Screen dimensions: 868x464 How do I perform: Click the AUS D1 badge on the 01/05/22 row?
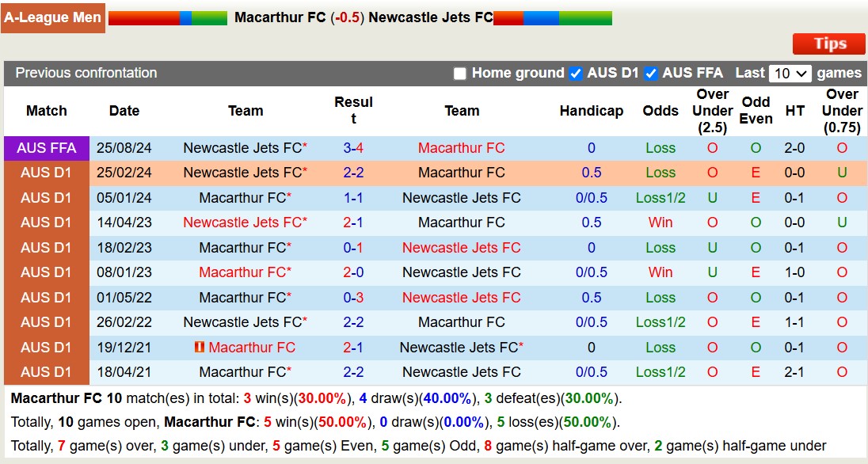click(x=46, y=297)
